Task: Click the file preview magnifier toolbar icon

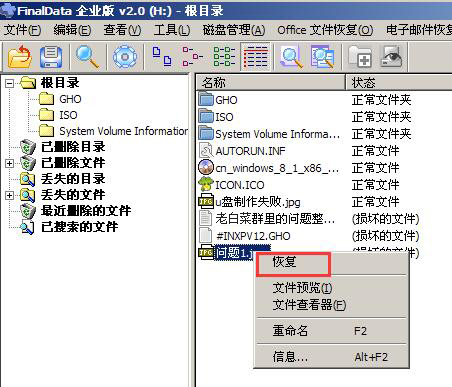Action: pos(291,57)
